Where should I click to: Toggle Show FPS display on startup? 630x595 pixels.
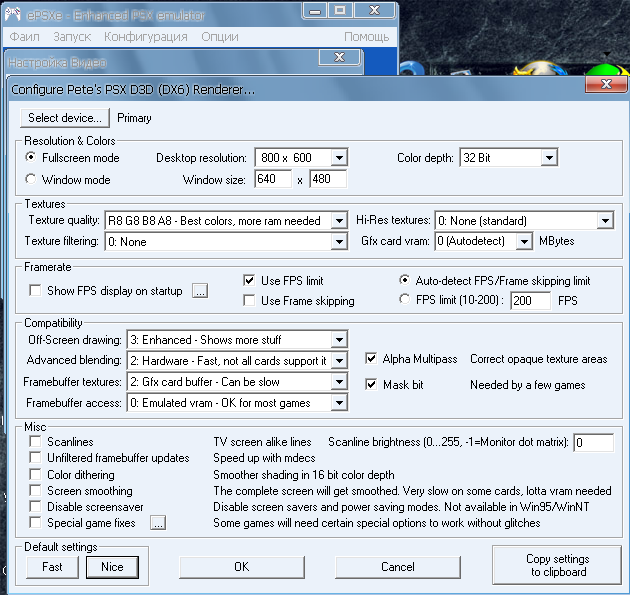tap(35, 290)
